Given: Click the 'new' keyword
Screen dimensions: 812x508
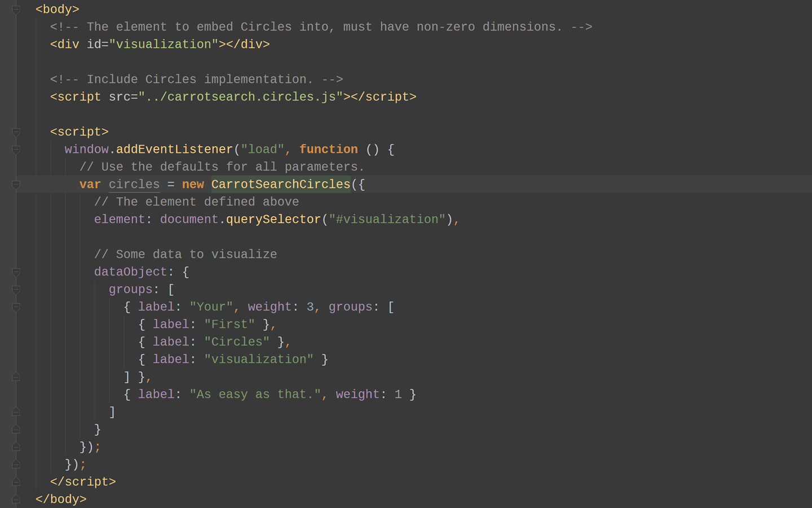Looking at the screenshot, I should pos(193,185).
